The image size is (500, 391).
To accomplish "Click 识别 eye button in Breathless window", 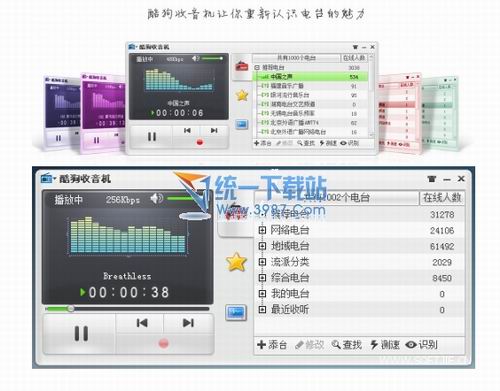I will click(x=421, y=345).
